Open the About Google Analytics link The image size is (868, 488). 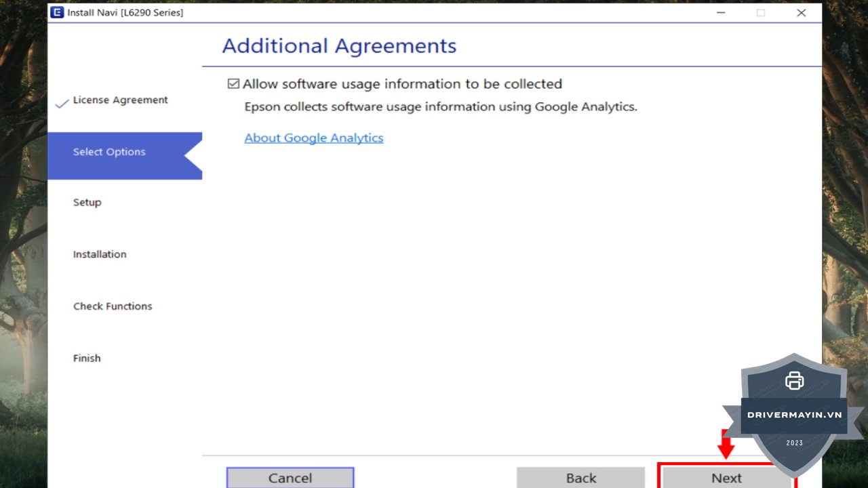click(x=313, y=138)
